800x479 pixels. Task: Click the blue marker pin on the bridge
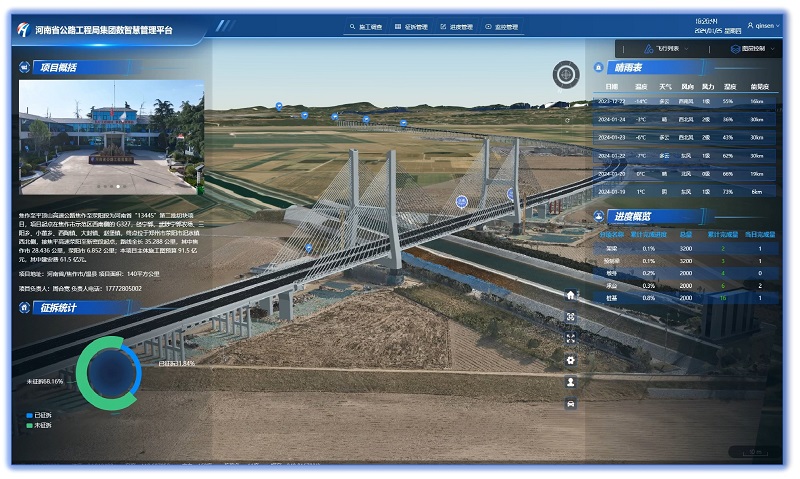461,201
